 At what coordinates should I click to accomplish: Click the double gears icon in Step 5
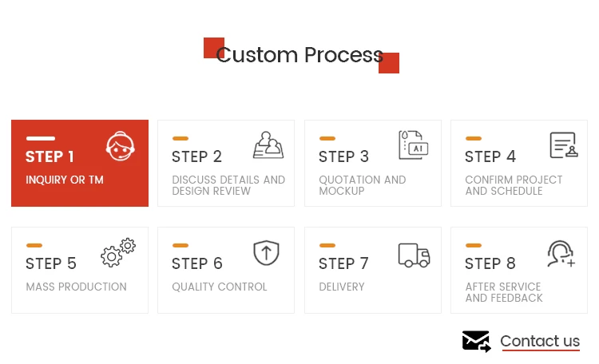(x=118, y=252)
